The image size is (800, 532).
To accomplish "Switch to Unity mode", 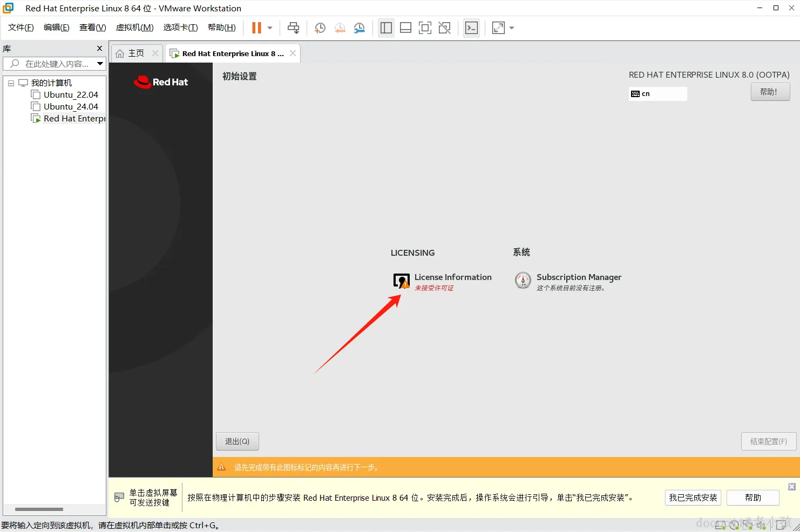I will (x=444, y=28).
